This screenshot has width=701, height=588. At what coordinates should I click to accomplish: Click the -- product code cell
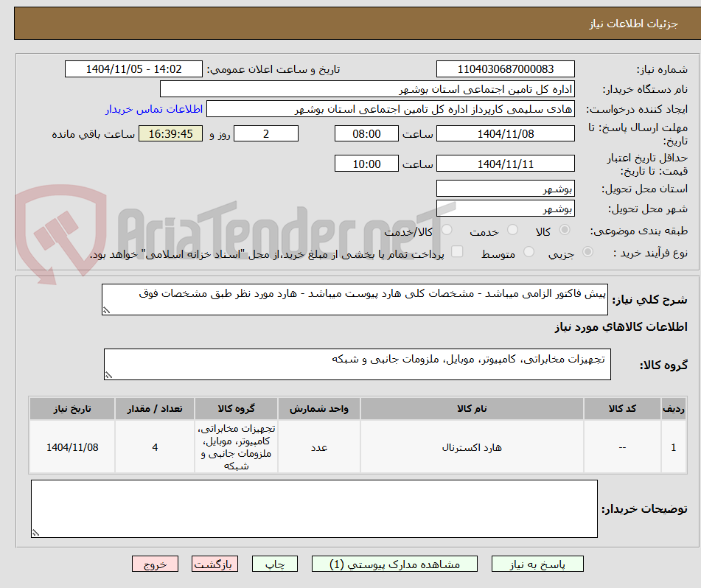point(622,447)
